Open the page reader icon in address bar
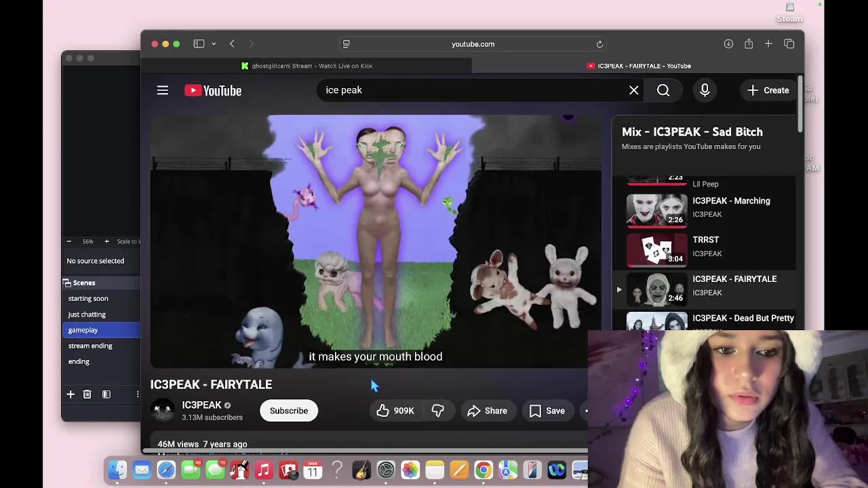Image resolution: width=868 pixels, height=488 pixels. point(346,44)
